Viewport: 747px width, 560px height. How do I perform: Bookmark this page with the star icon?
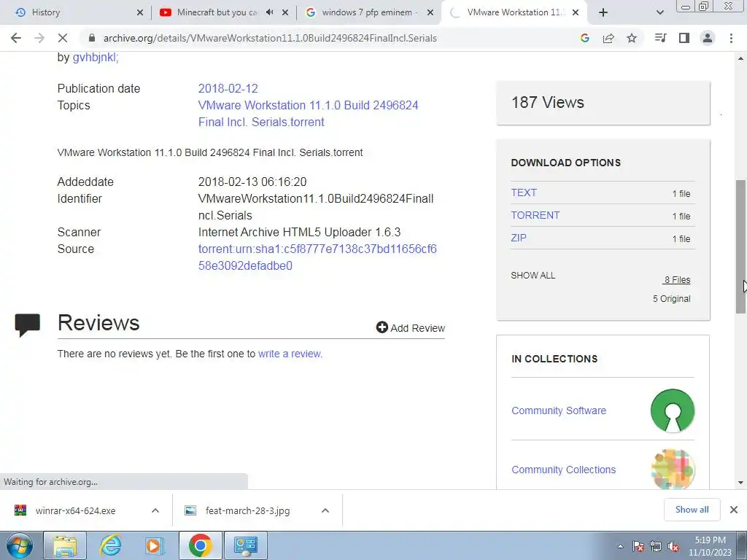click(x=632, y=38)
